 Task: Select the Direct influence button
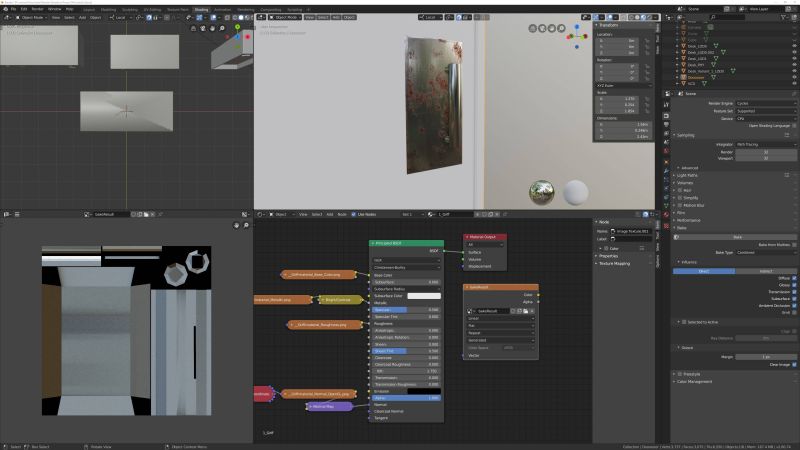coord(704,271)
